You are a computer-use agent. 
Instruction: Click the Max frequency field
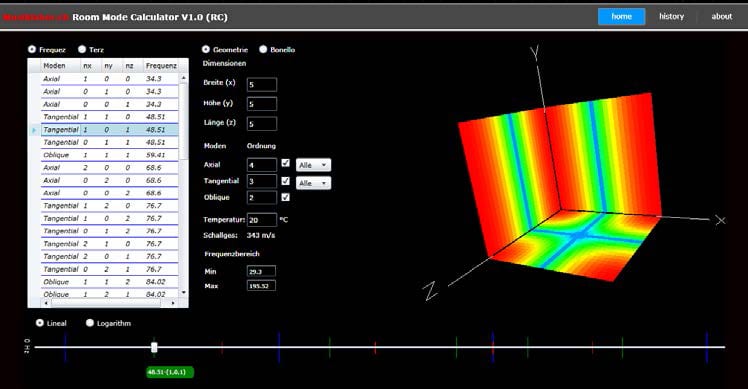pos(261,286)
